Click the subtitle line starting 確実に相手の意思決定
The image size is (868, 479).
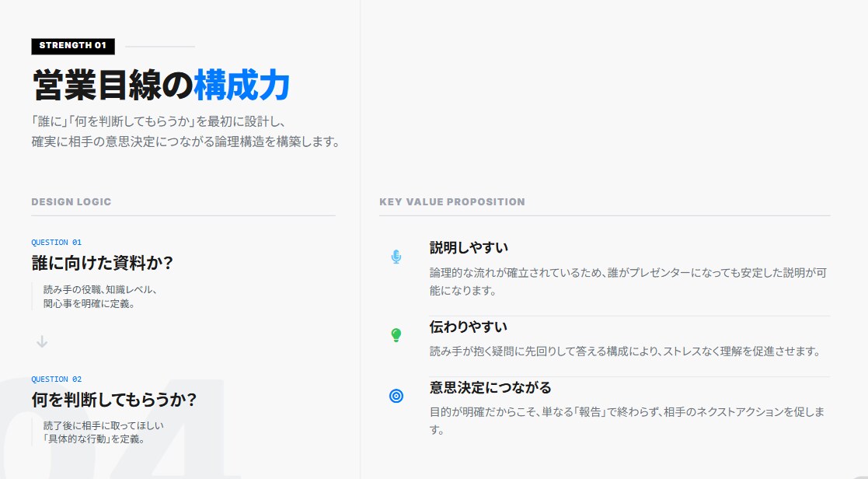(x=186, y=142)
